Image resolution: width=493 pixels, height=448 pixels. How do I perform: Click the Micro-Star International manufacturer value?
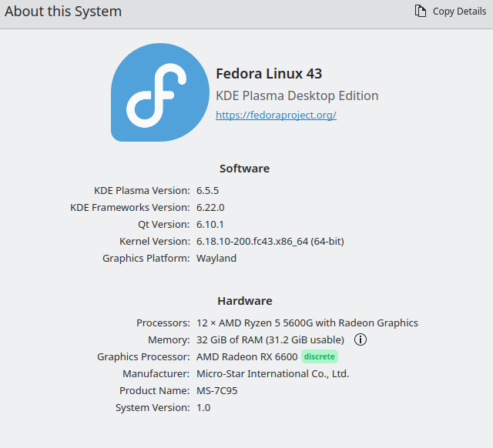273,374
